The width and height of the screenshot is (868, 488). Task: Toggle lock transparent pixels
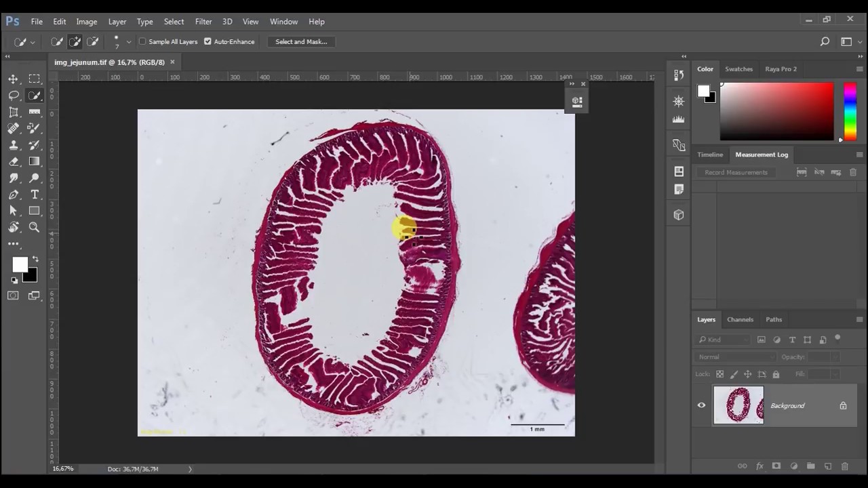tap(719, 374)
